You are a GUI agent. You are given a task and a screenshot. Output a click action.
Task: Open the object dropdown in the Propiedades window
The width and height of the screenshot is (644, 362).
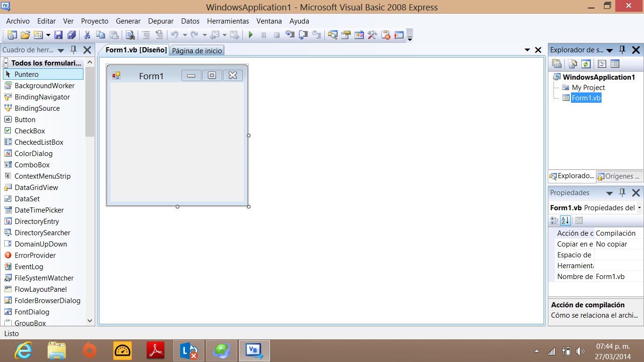pyautogui.click(x=639, y=207)
